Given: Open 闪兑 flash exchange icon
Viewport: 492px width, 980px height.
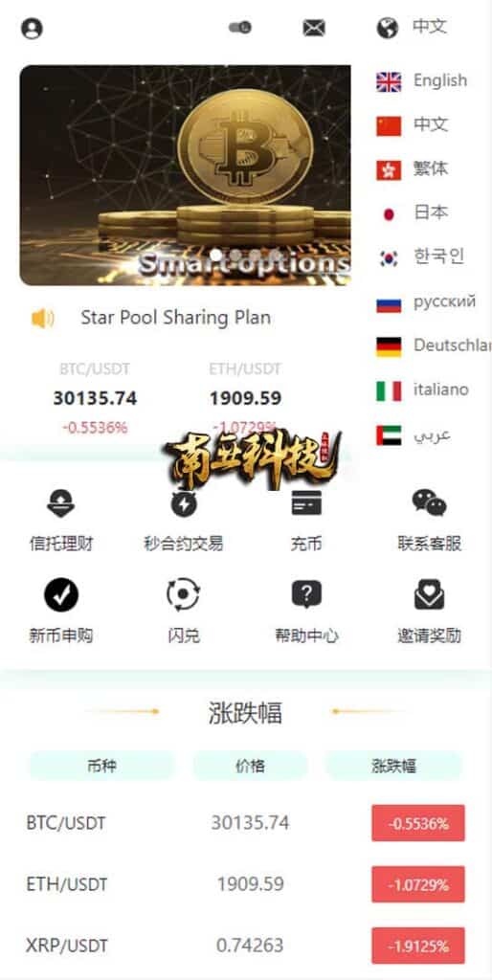Looking at the screenshot, I should [x=183, y=595].
